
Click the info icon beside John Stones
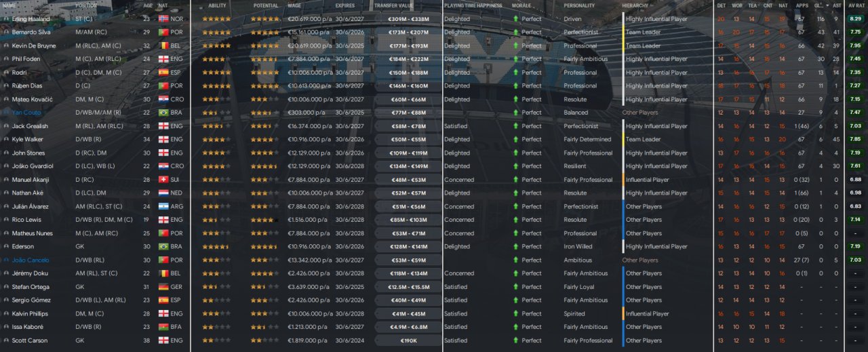[6, 153]
